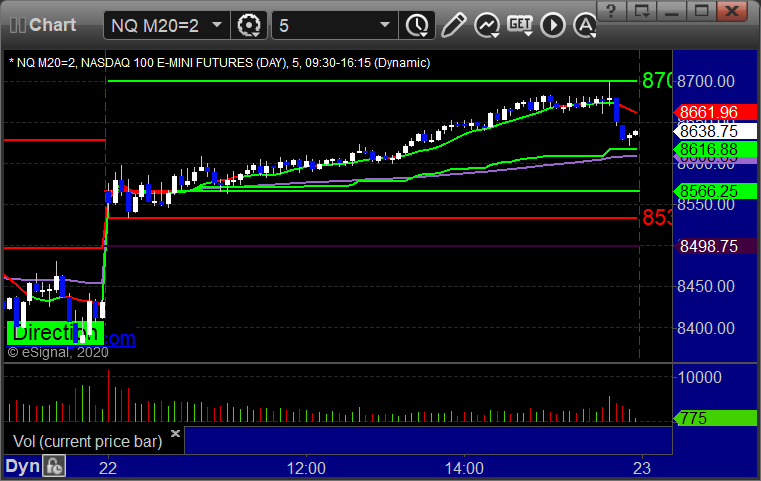The image size is (761, 481).
Task: Click the help question mark button
Action: coord(611,11)
